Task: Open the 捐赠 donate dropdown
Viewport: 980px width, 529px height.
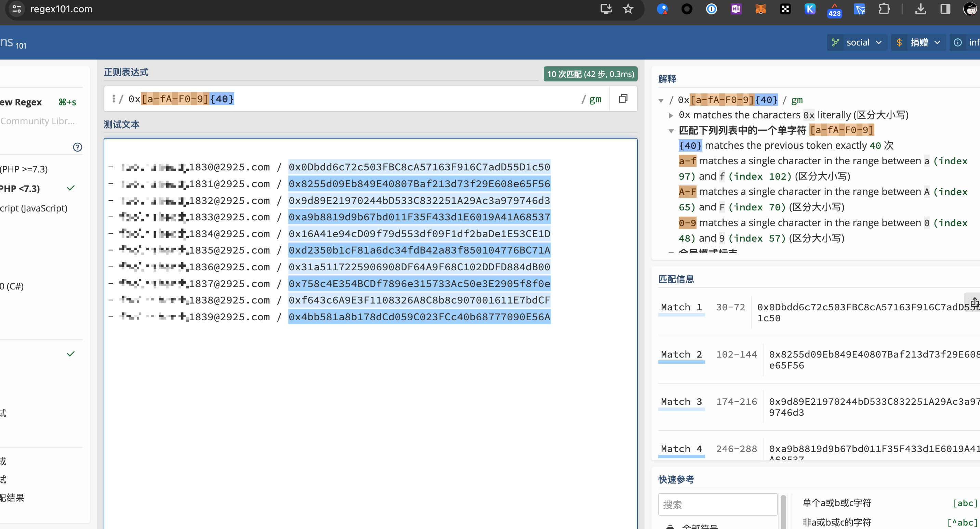Action: click(x=919, y=43)
